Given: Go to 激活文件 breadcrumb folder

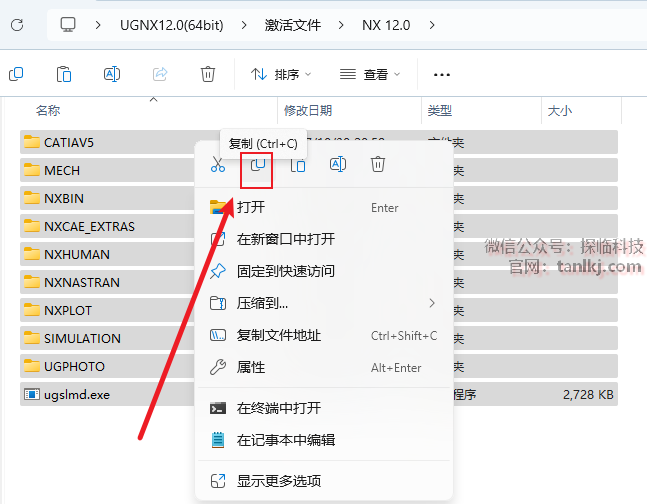Looking at the screenshot, I should click(x=293, y=25).
